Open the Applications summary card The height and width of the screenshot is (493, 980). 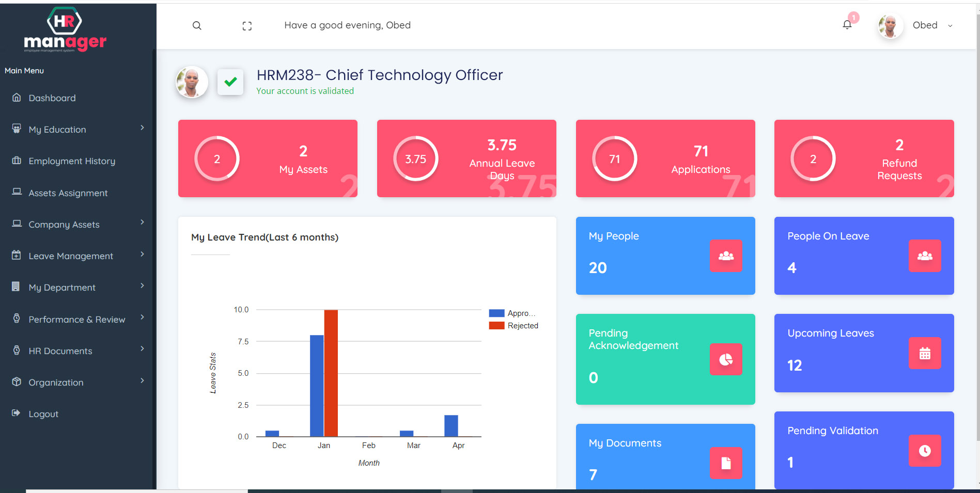(665, 158)
